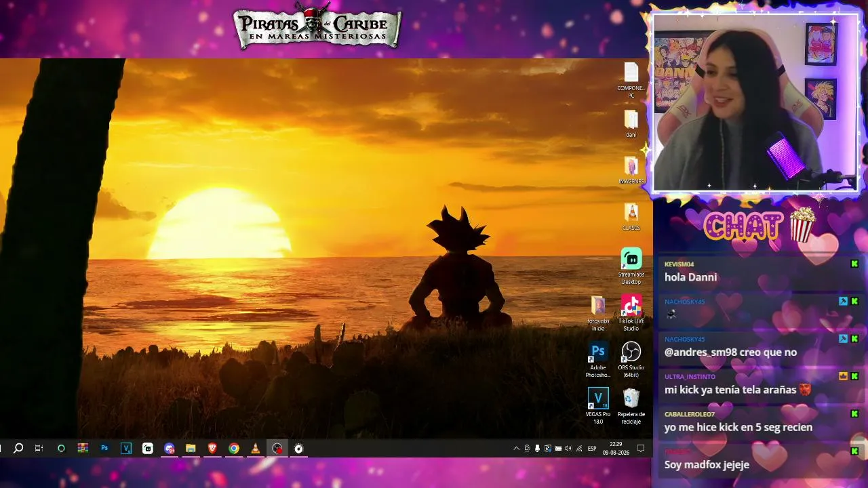Open Photoshop from the taskbar
Viewport: 868px width, 488px height.
pyautogui.click(x=104, y=448)
